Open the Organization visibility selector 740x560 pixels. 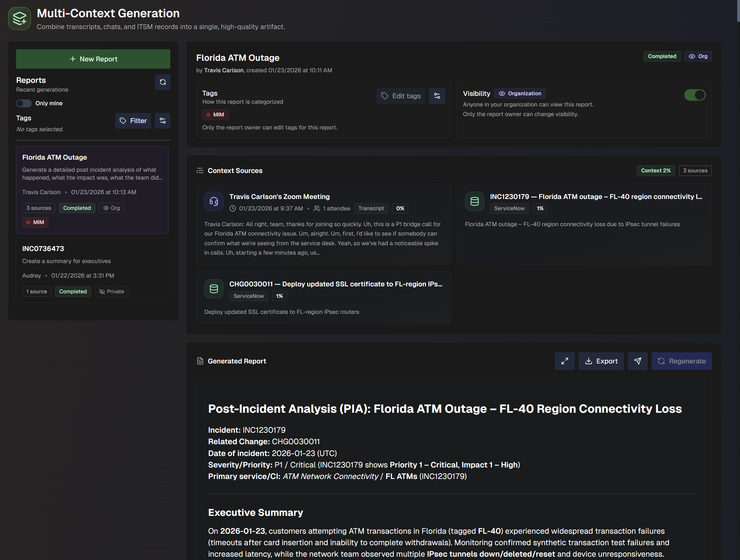(x=519, y=93)
